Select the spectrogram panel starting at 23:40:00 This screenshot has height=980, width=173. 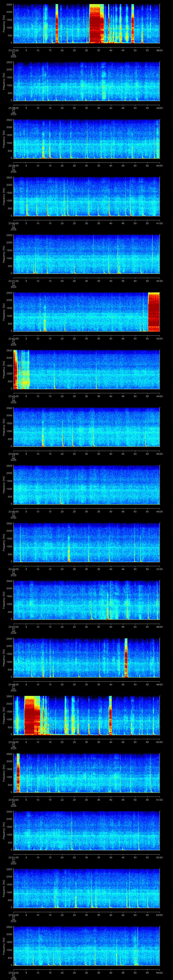coord(86,197)
